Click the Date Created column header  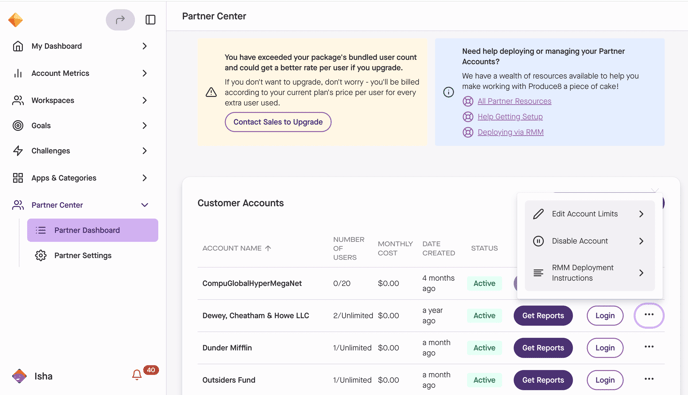tap(439, 248)
